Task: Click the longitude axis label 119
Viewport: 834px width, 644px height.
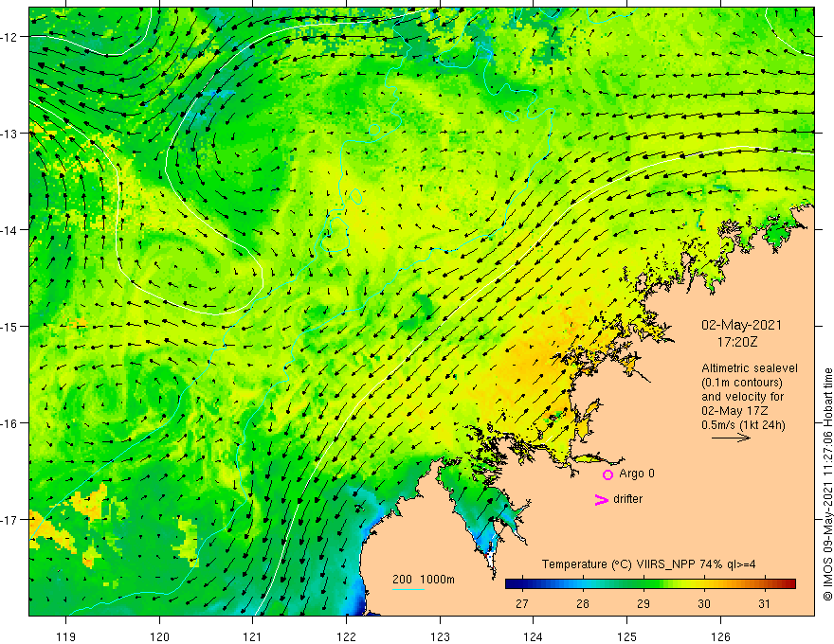Action: point(66,636)
